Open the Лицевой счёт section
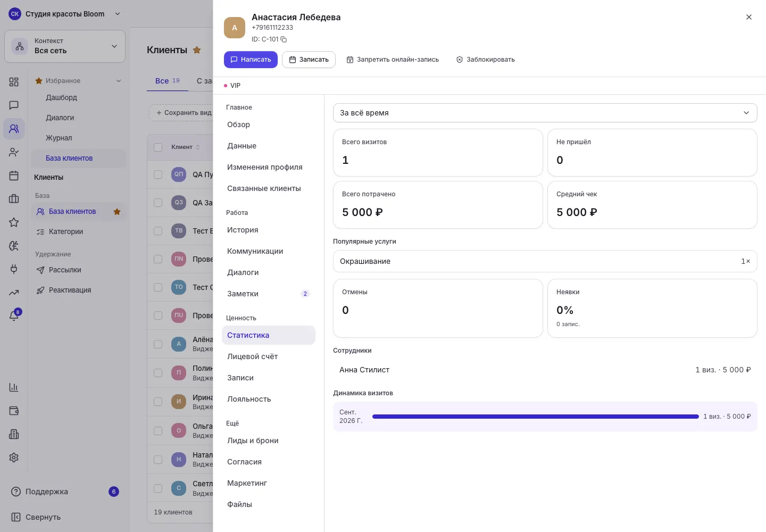Image resolution: width=766 pixels, height=532 pixels. (x=269, y=356)
